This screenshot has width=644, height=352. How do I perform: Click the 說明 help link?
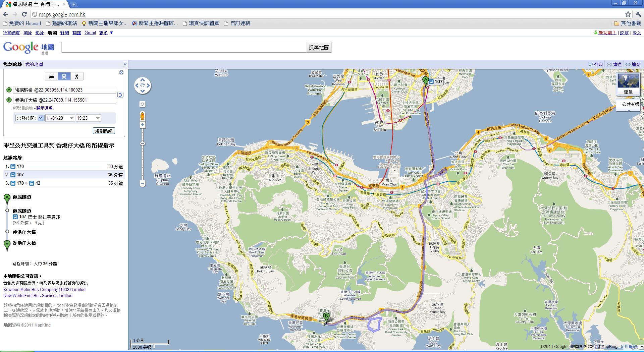[x=624, y=33]
